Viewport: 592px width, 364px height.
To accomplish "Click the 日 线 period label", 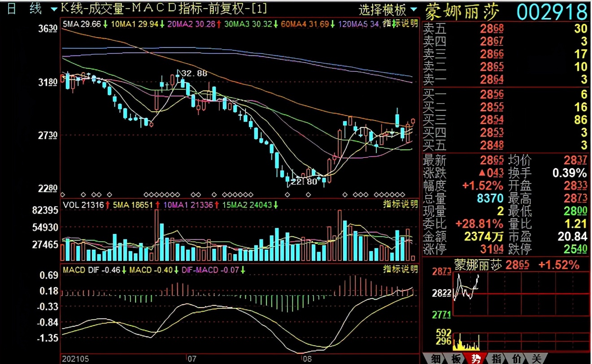I will tap(24, 9).
